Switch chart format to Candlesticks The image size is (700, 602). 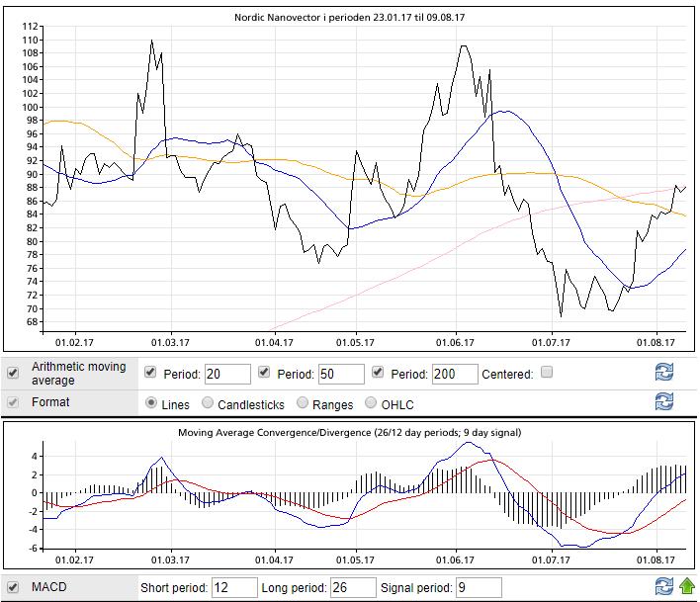pos(208,403)
